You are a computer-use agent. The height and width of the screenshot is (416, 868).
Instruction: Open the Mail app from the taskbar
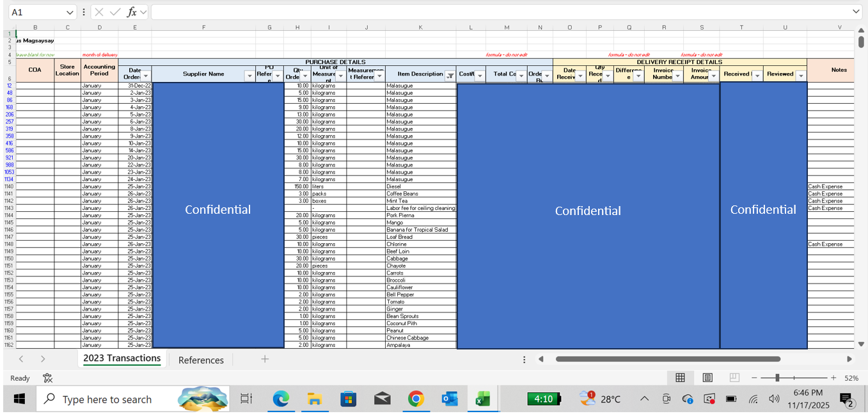(x=382, y=399)
